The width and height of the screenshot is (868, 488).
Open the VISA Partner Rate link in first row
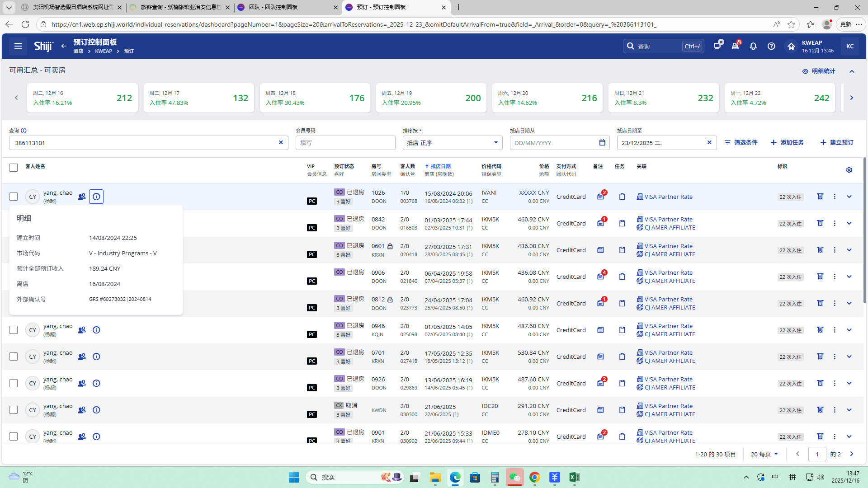(x=668, y=197)
